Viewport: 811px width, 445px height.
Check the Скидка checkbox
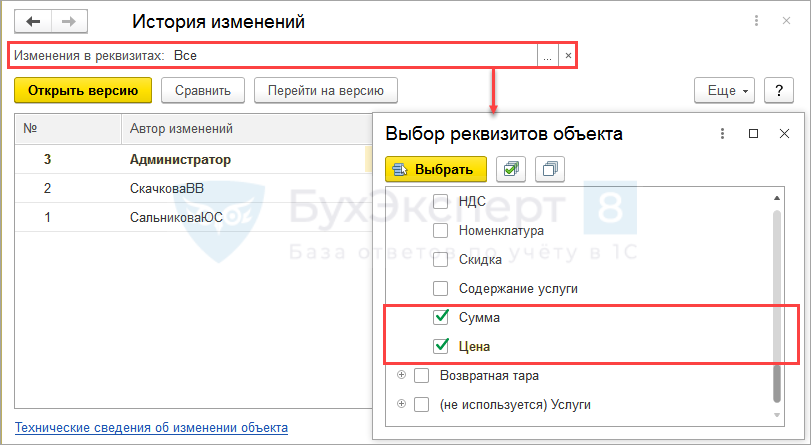[440, 259]
